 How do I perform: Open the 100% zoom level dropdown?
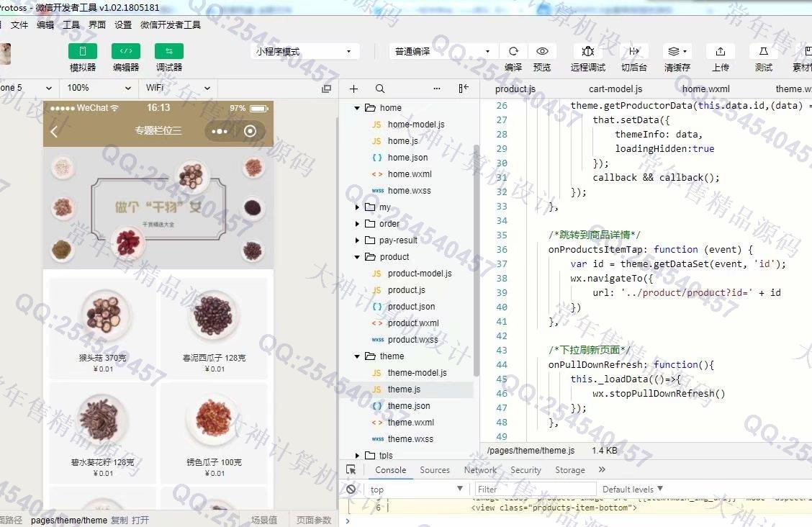pos(99,88)
